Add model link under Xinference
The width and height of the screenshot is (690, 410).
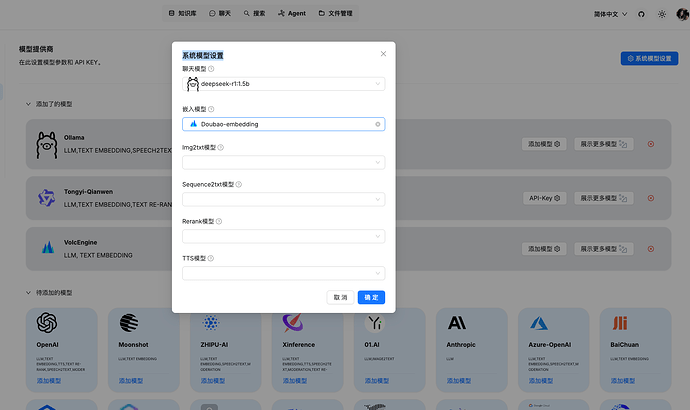click(x=295, y=381)
